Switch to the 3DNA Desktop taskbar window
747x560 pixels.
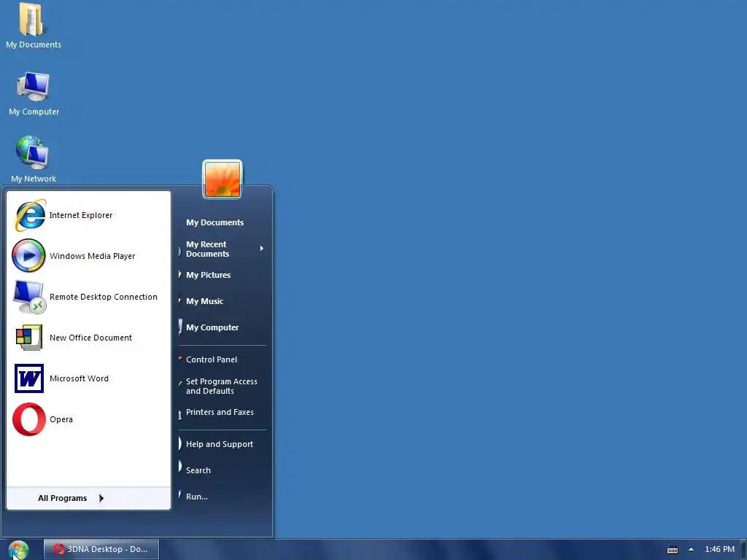click(x=101, y=550)
